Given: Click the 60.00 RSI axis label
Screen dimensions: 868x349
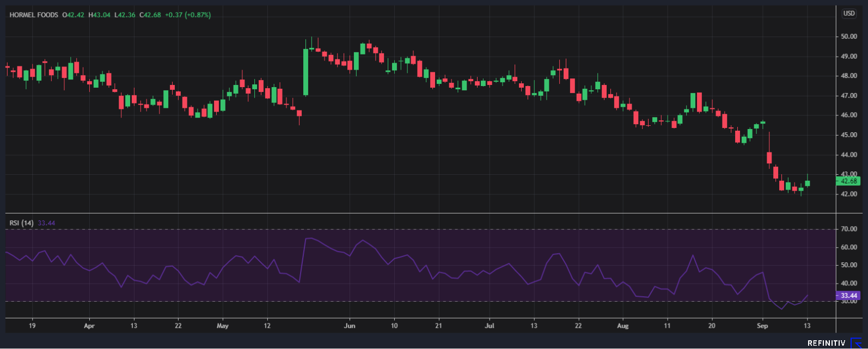Looking at the screenshot, I should tap(849, 247).
